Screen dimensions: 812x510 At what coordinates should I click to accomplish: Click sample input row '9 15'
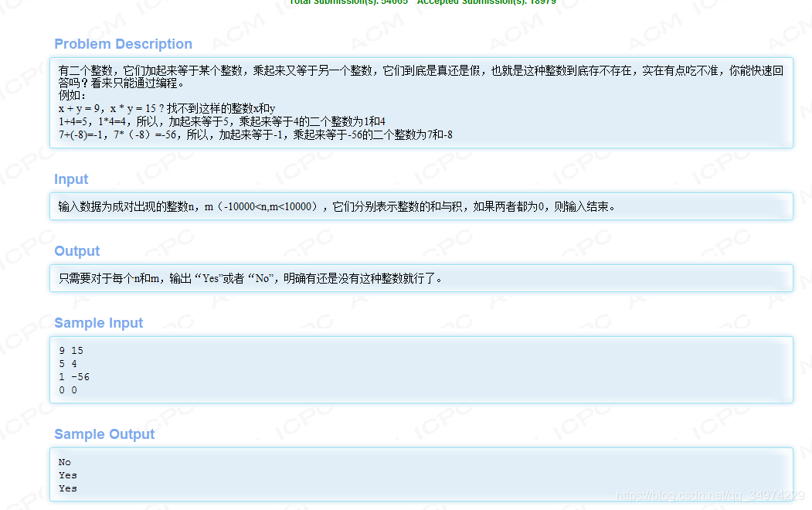[71, 351]
